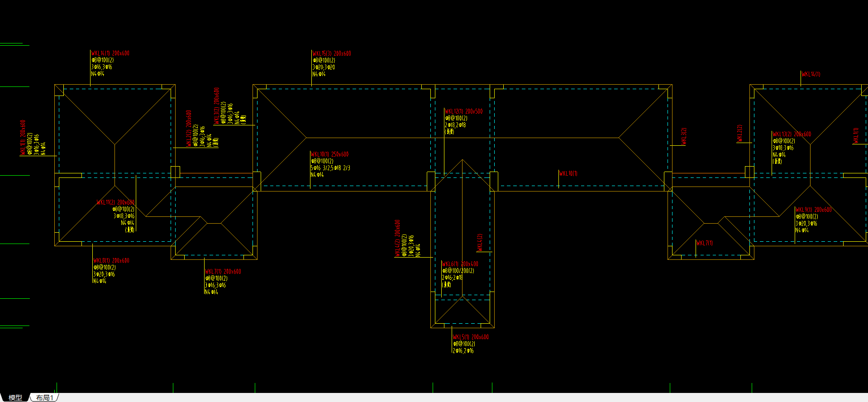Image resolution: width=868 pixels, height=402 pixels.
Task: Select the WKL14(1) 200x600 beam label
Action: [110, 53]
